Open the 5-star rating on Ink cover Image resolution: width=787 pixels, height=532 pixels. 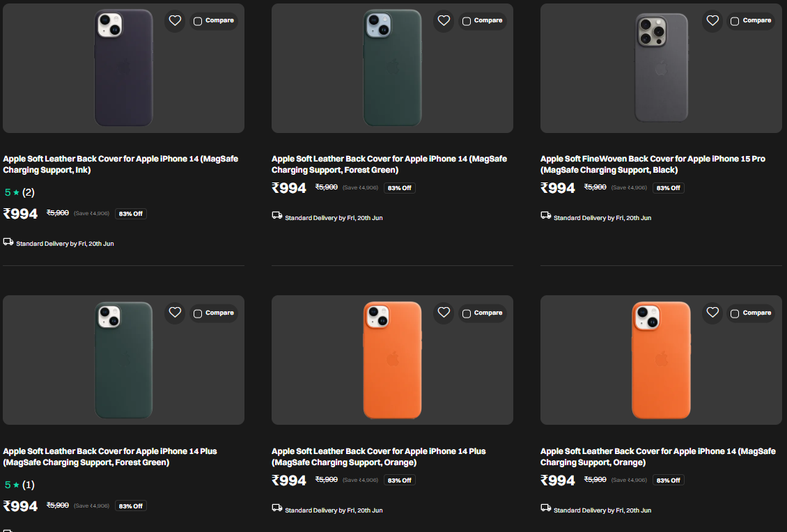pos(19,193)
